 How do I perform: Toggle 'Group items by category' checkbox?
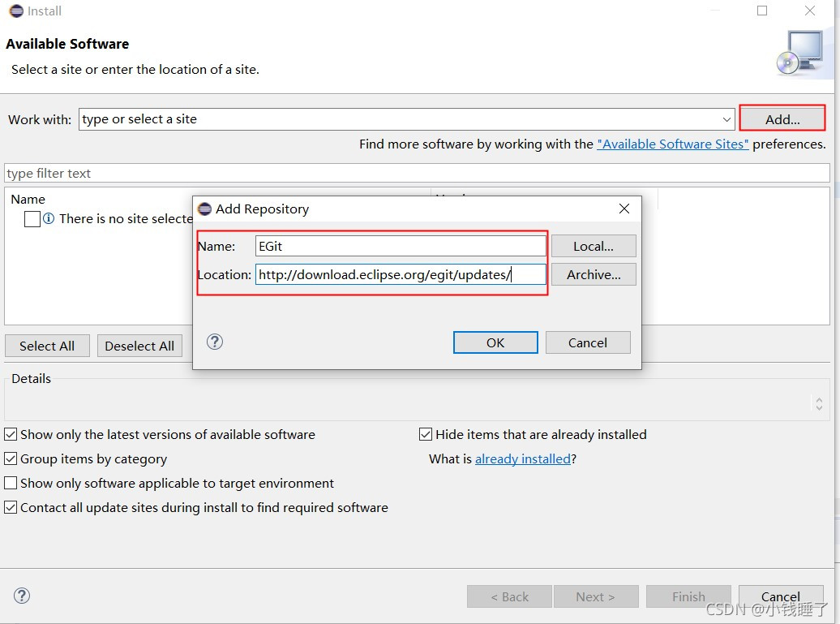tap(11, 459)
